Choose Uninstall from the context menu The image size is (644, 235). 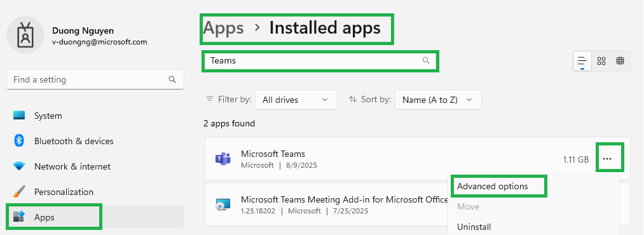[474, 227]
